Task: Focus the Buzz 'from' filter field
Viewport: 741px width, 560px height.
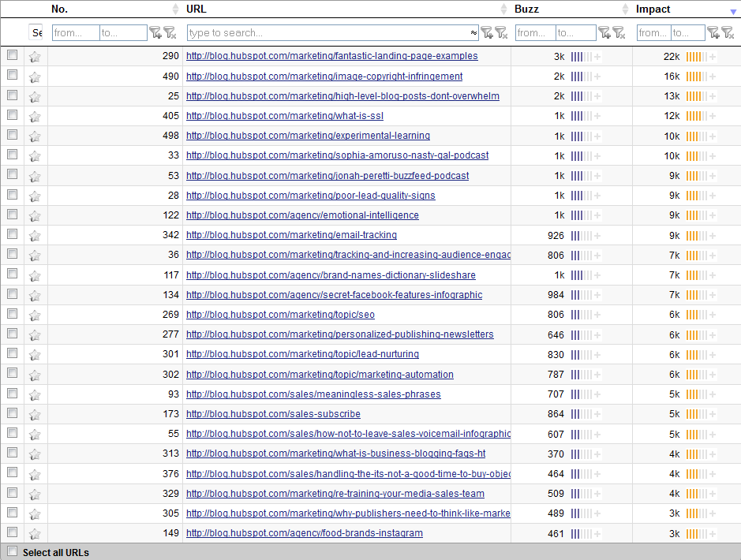Action: (535, 32)
